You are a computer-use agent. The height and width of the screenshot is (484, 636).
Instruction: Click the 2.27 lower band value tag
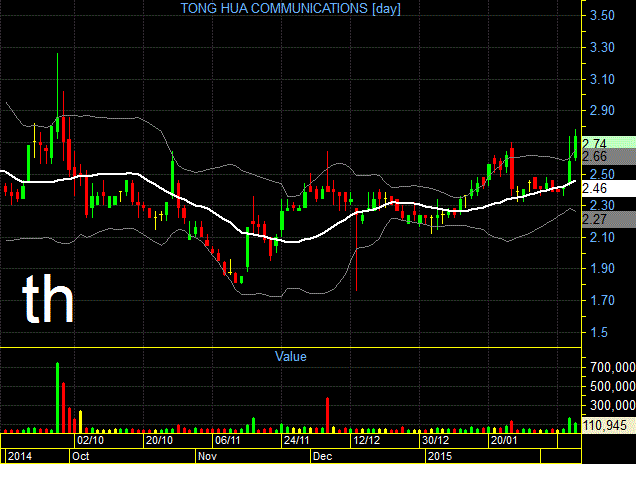609,219
